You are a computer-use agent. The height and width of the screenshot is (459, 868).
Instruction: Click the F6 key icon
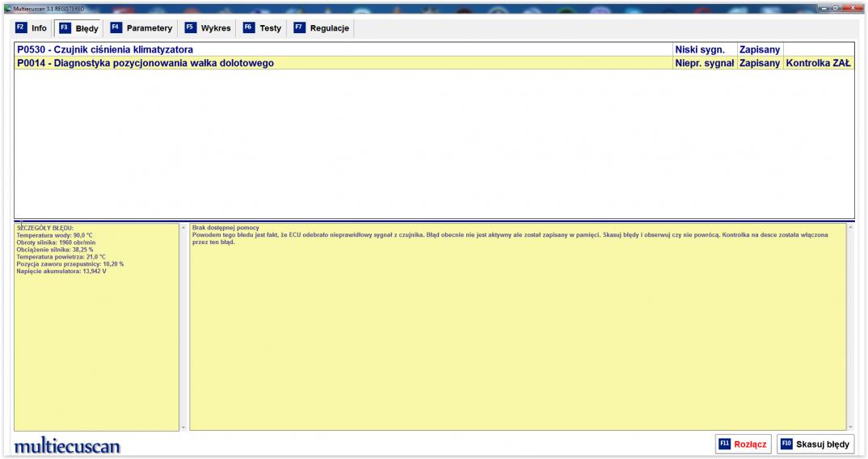tap(249, 27)
